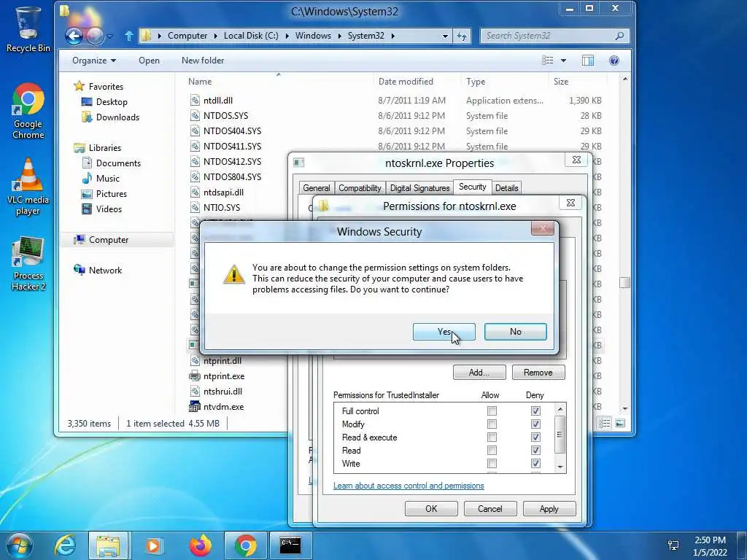Expand the Windows breadcrumb arrow
The height and width of the screenshot is (560, 747).
339,36
